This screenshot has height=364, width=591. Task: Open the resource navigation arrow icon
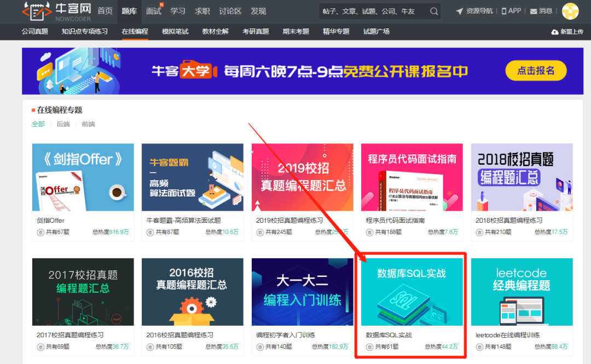click(459, 11)
